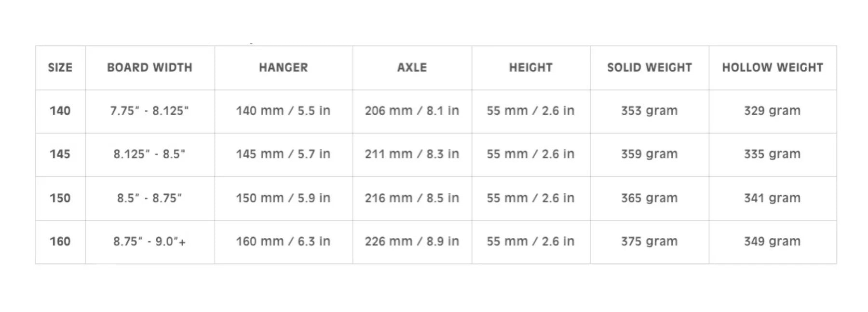The height and width of the screenshot is (312, 868).
Task: Click the SOLID WEIGHT column header
Action: click(649, 68)
